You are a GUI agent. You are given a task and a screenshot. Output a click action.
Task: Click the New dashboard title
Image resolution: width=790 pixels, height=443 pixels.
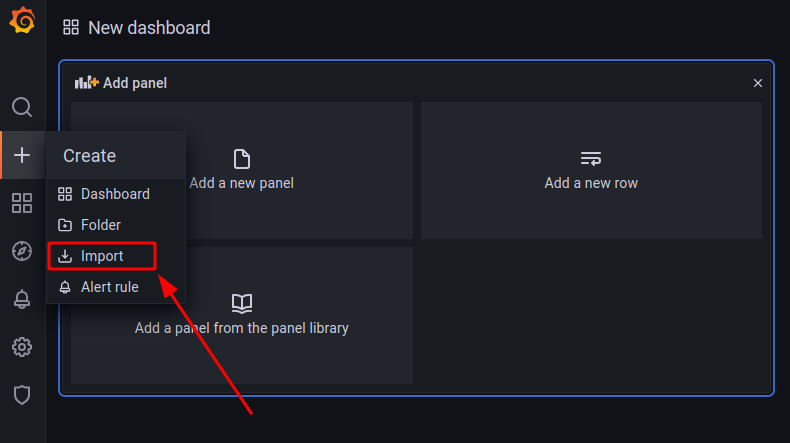[x=149, y=28]
